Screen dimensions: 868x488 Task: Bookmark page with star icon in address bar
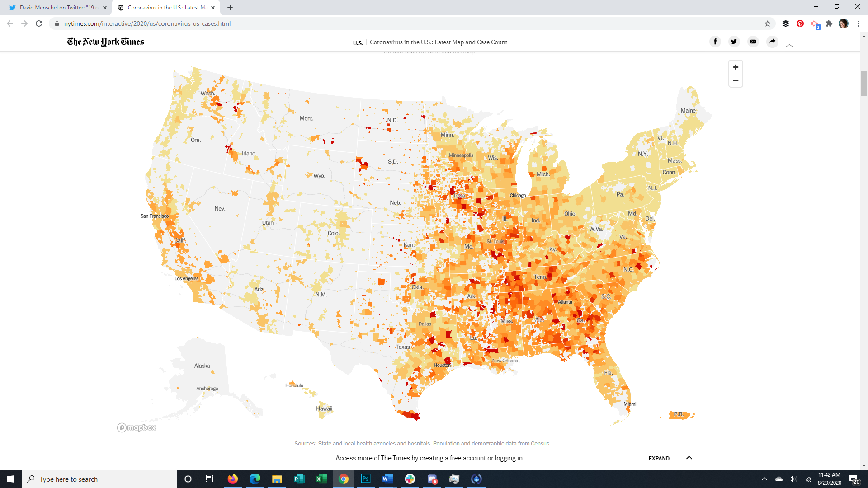tap(768, 23)
